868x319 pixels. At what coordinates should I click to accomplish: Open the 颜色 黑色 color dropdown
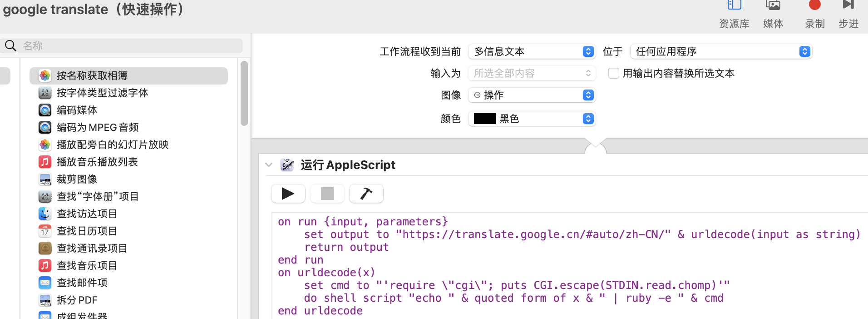coord(532,119)
